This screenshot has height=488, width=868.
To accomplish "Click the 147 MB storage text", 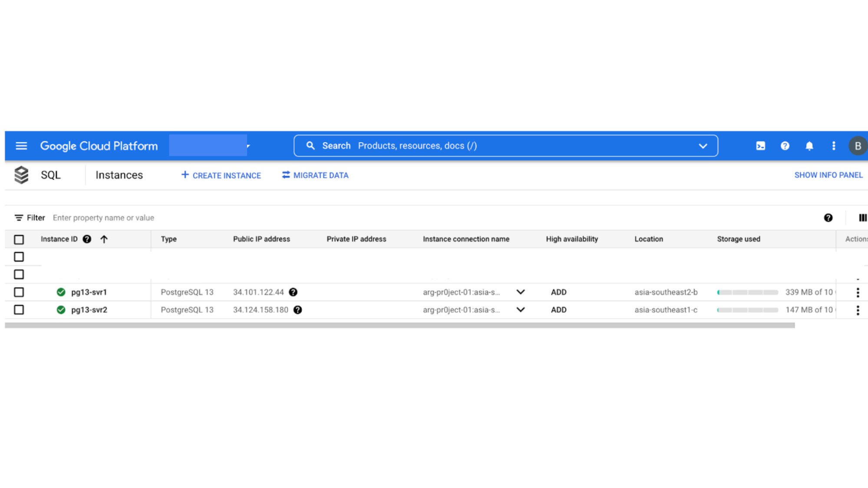I will coord(809,310).
